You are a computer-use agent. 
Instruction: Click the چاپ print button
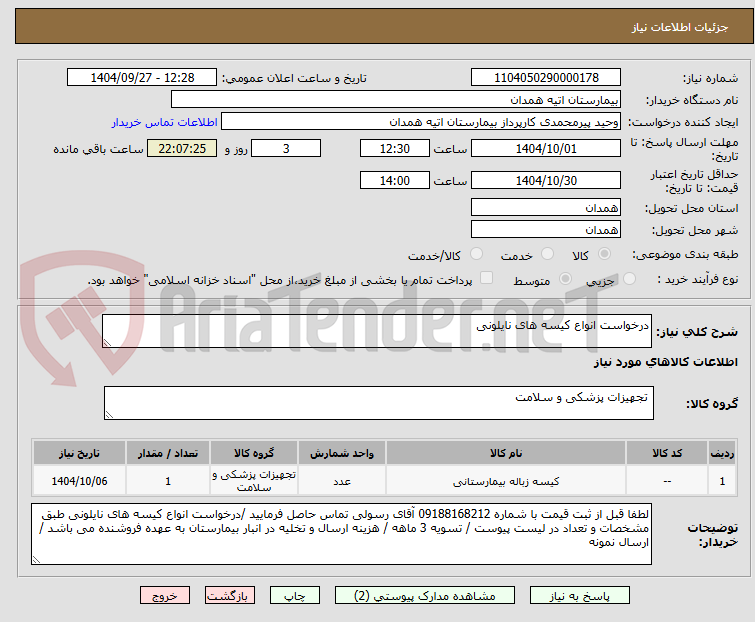point(295,596)
